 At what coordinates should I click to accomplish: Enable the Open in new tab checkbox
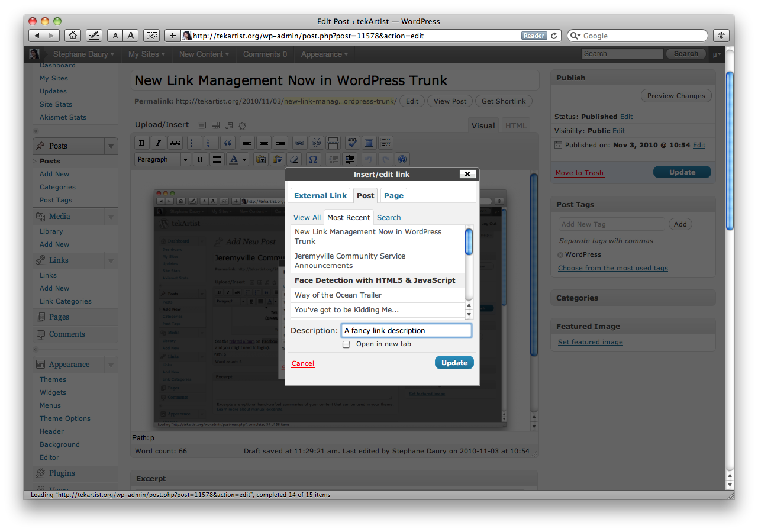point(346,344)
